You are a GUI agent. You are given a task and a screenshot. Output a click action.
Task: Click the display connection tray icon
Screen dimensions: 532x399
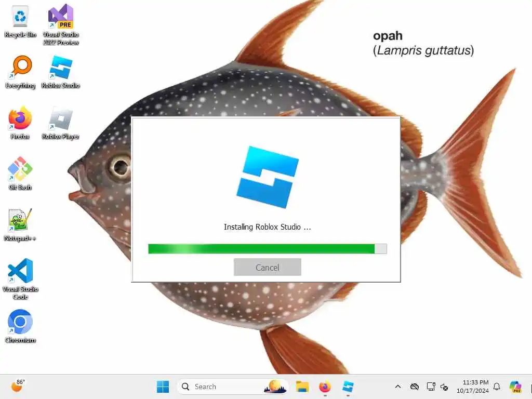tap(431, 387)
